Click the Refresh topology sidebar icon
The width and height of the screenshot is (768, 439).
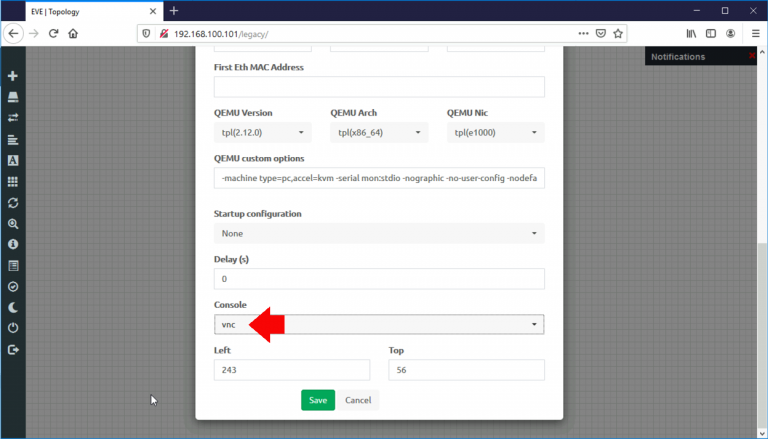click(13, 203)
